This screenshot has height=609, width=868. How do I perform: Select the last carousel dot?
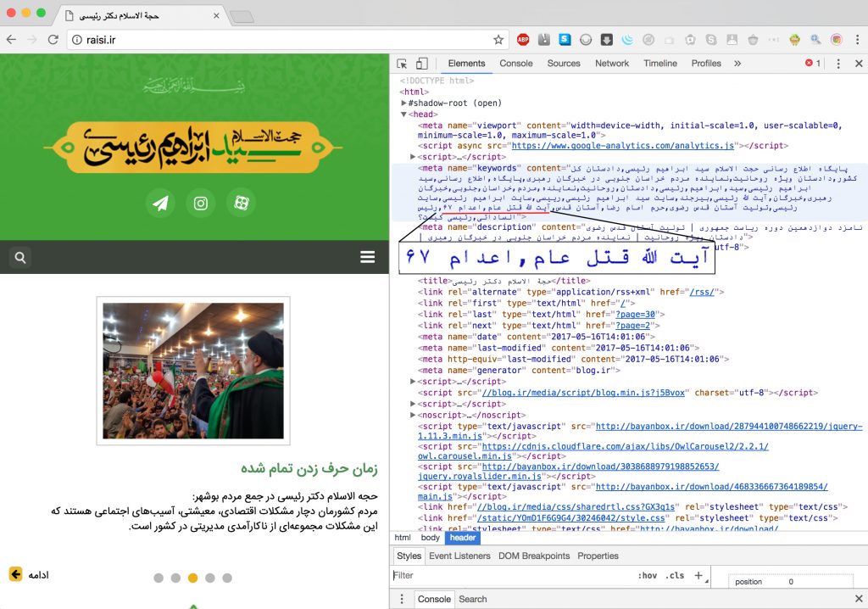(227, 578)
